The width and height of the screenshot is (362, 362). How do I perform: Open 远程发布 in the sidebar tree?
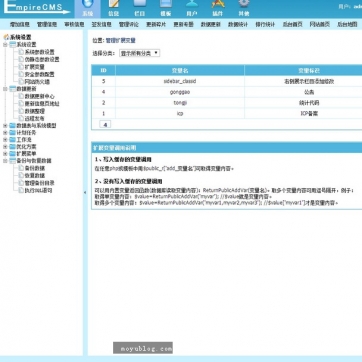[35, 118]
